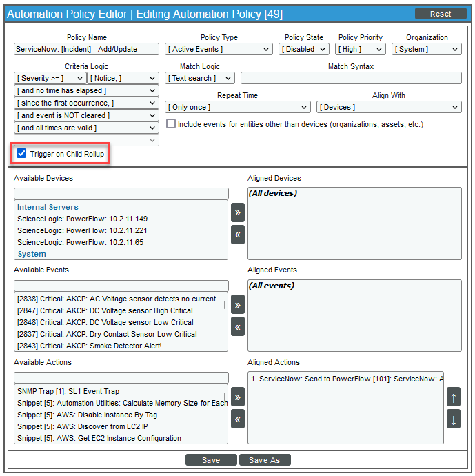Remove event from Aligned Events

(238, 326)
